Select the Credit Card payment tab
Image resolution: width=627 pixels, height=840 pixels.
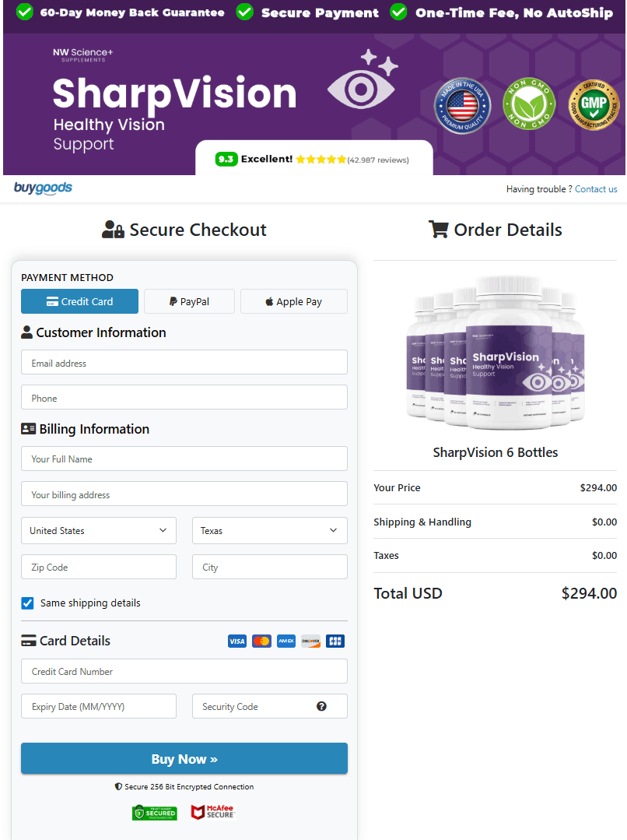[80, 301]
